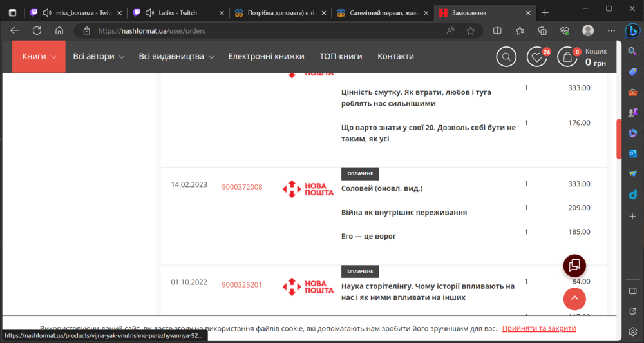Open book Війна як внутрішнє переживання
The height and width of the screenshot is (343, 644).
[404, 212]
